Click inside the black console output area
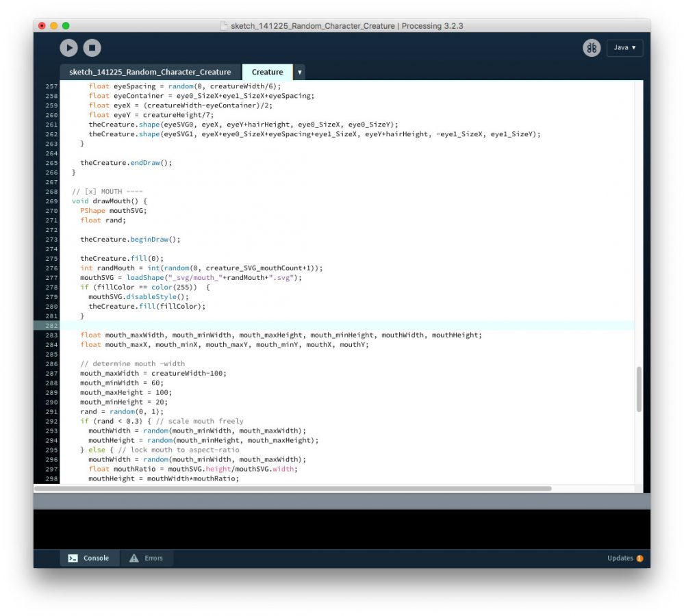The image size is (684, 616). 342,528
